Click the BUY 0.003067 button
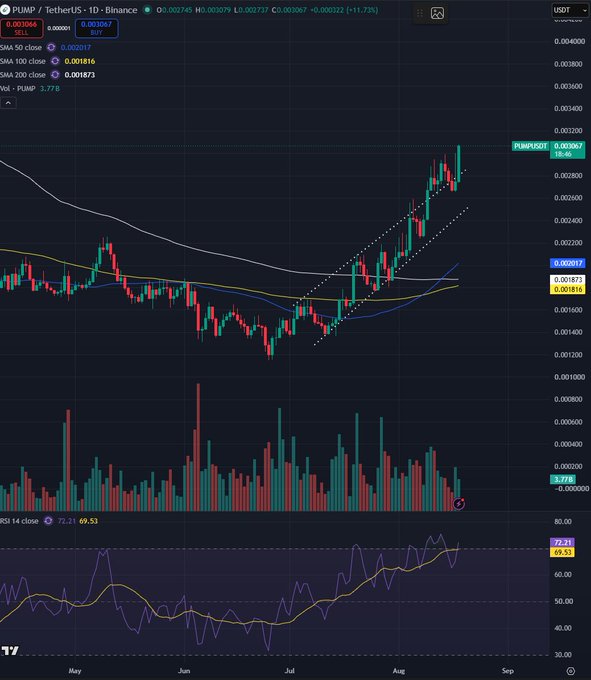Viewport: 591px width, 680px height. click(96, 28)
